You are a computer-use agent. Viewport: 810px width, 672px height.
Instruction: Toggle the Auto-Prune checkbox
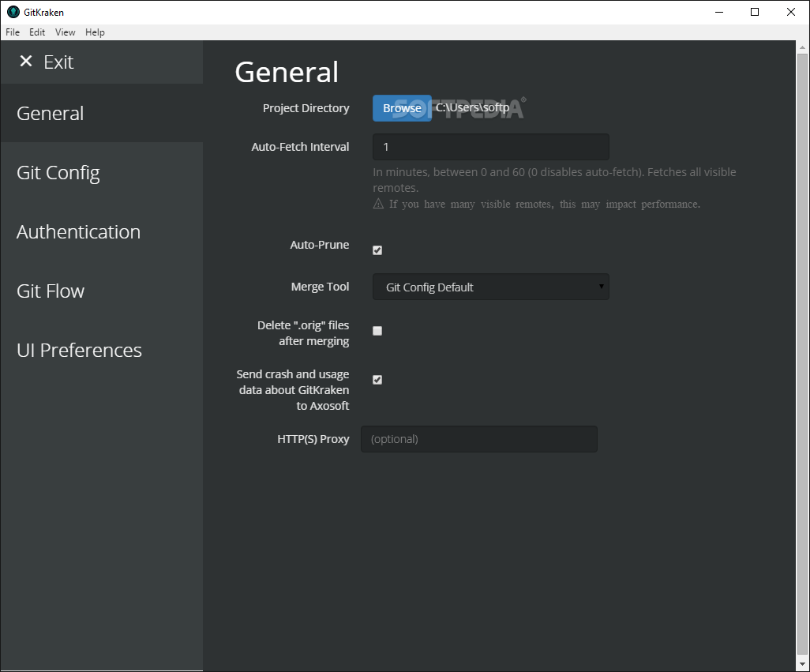[x=377, y=250]
